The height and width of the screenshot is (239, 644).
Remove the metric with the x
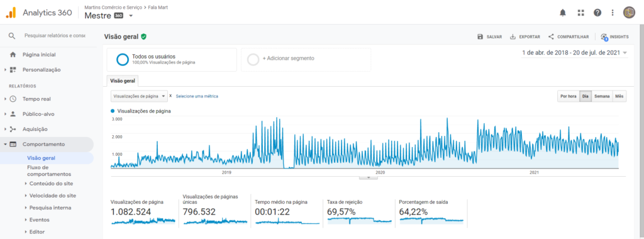pos(170,96)
